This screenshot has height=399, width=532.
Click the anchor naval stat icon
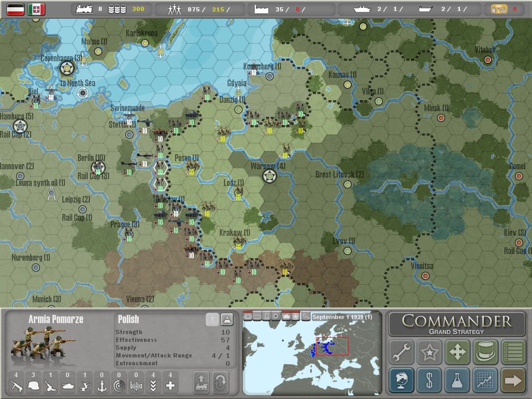102,385
